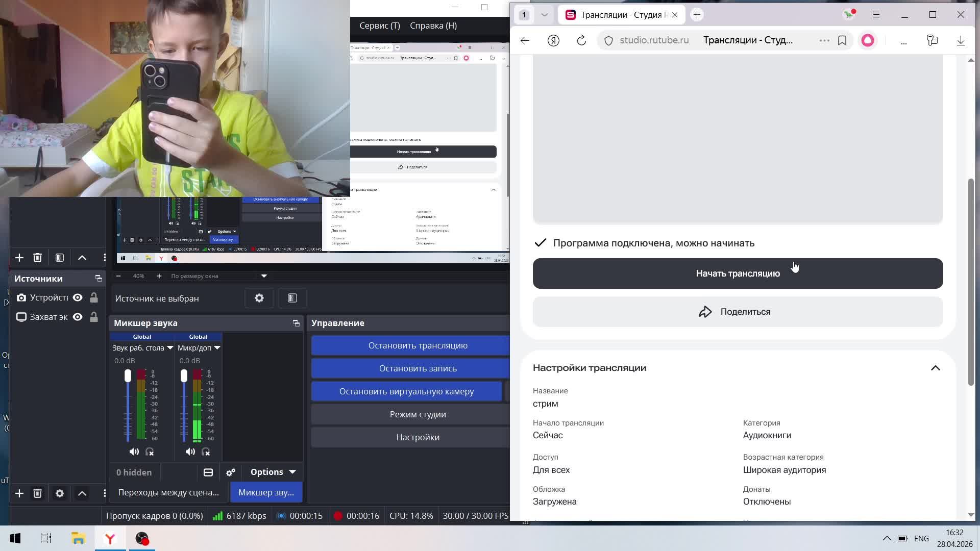Viewport: 980px width, 551px height.
Task: Toggle monitoring for Звук раб. стола
Action: coord(150,452)
